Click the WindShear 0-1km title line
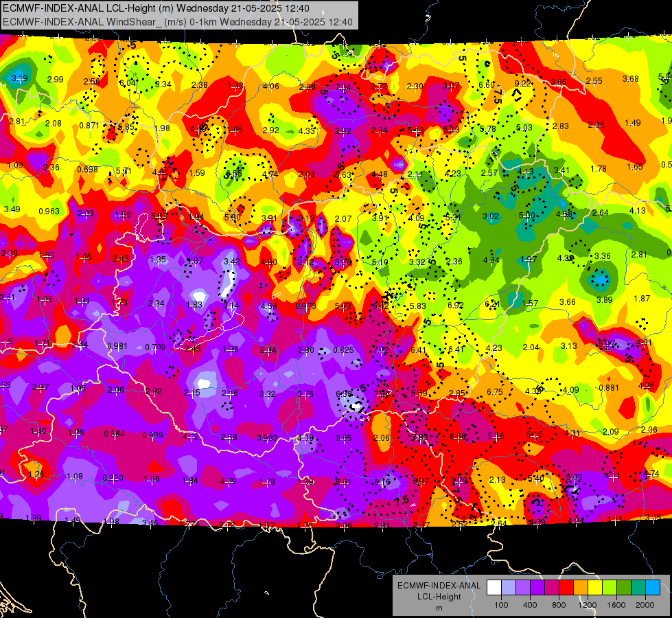Screen dimensions: 672x618 [x=177, y=22]
